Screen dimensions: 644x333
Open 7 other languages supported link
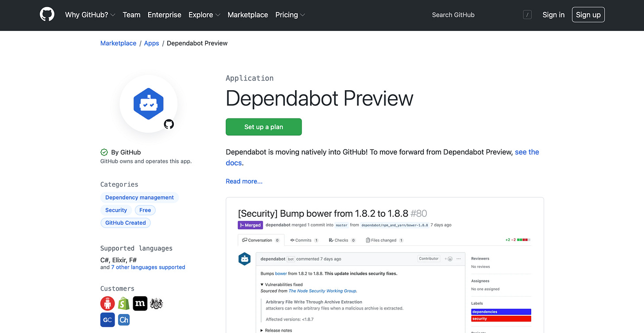148,267
